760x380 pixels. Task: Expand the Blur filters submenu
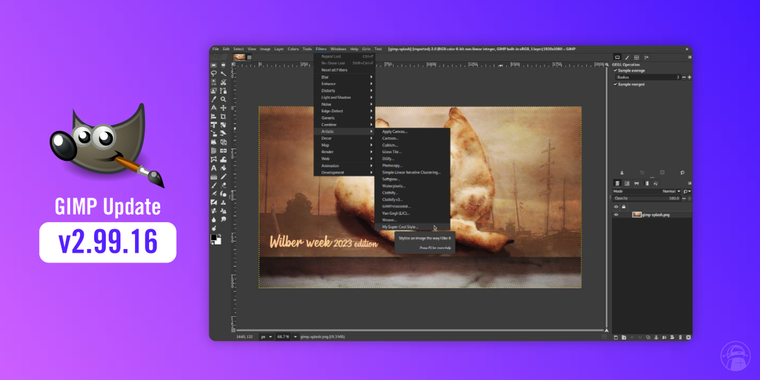click(345, 77)
